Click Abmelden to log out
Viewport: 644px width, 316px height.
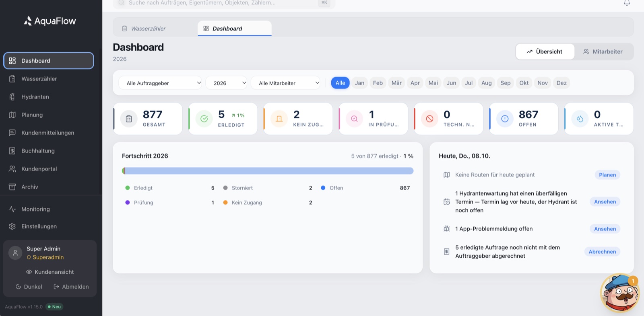click(71, 287)
